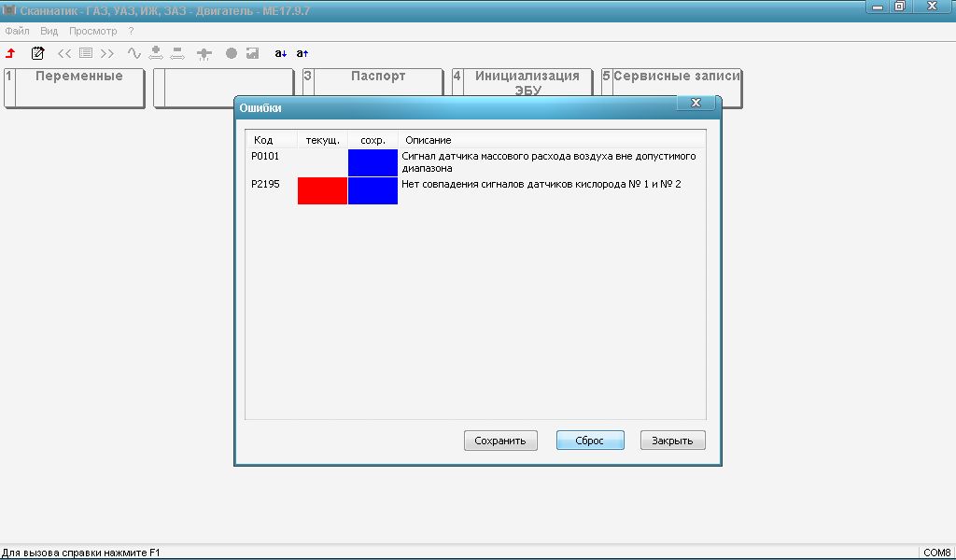
Task: Click the grey circle record icon
Action: click(x=232, y=53)
